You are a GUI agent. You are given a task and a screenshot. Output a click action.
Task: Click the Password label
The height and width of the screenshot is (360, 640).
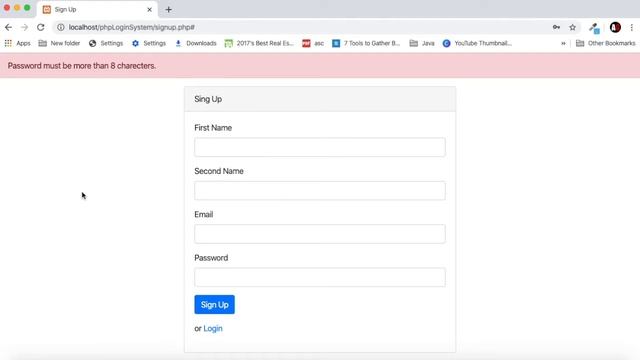pyautogui.click(x=211, y=258)
